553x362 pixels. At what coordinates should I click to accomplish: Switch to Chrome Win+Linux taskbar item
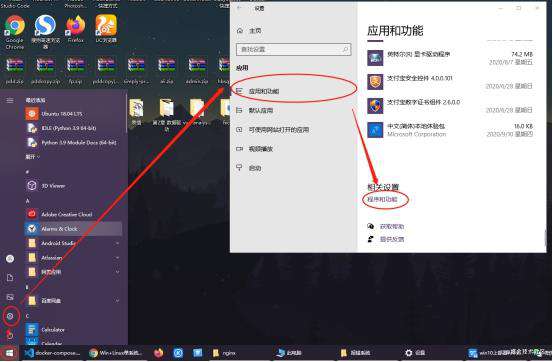pos(116,352)
